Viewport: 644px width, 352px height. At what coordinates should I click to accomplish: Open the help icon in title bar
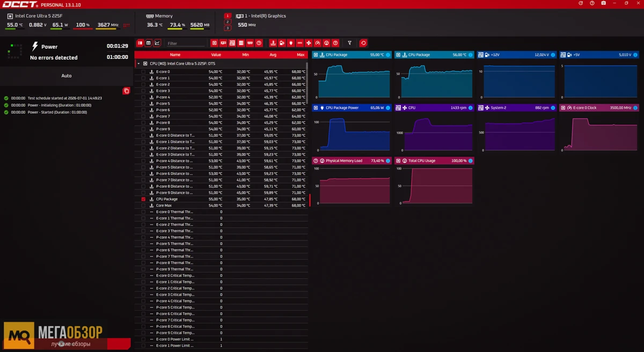point(592,3)
